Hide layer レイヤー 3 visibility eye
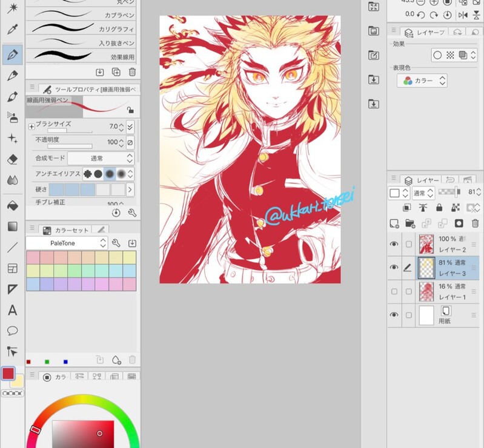 tap(394, 267)
